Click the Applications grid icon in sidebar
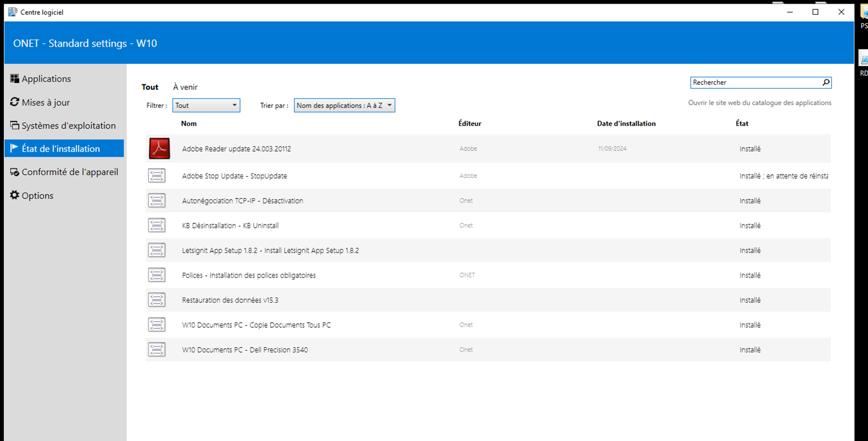 pyautogui.click(x=15, y=78)
